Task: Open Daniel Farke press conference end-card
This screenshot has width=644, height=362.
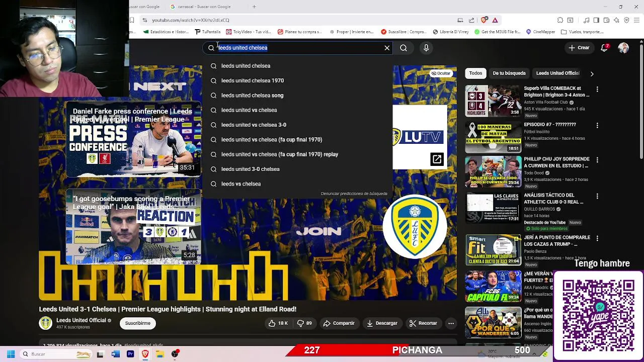Action: tap(133, 139)
